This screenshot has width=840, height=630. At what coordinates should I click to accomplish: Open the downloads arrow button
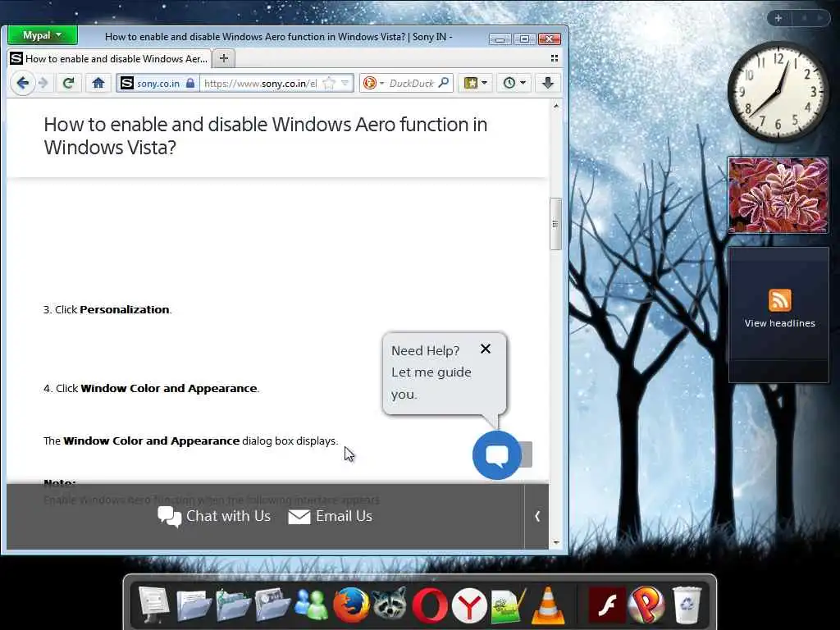(547, 83)
